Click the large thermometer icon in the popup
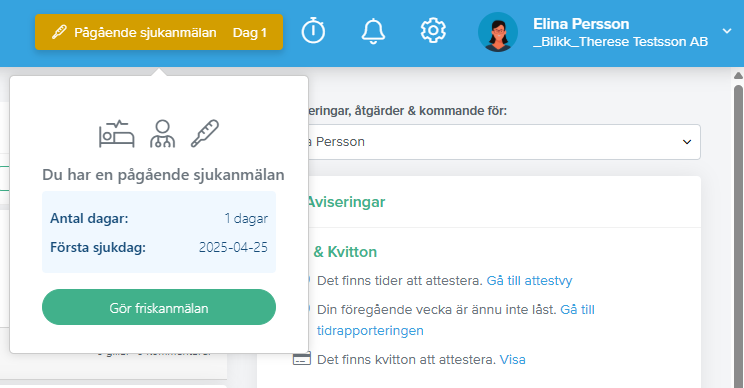The height and width of the screenshot is (388, 744). point(205,133)
